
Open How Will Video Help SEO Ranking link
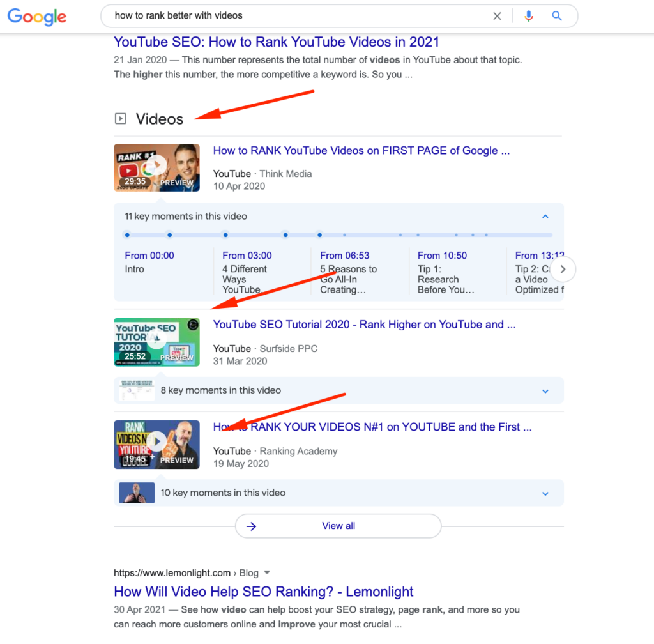[263, 592]
